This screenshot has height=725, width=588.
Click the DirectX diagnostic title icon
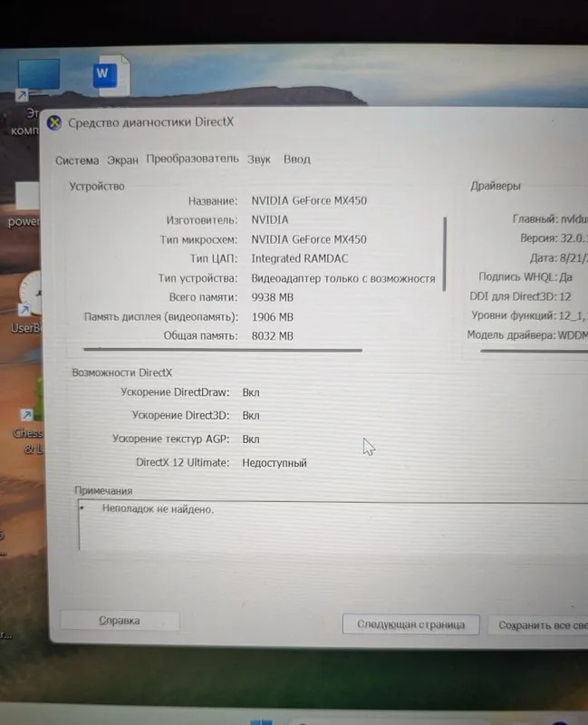coord(54,123)
